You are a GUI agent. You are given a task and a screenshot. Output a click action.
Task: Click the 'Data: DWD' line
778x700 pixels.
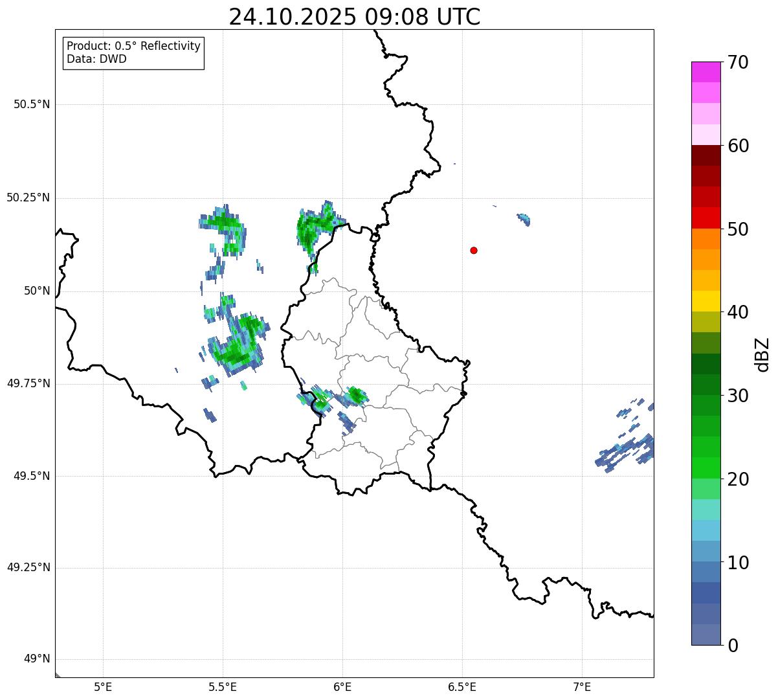pyautogui.click(x=96, y=60)
